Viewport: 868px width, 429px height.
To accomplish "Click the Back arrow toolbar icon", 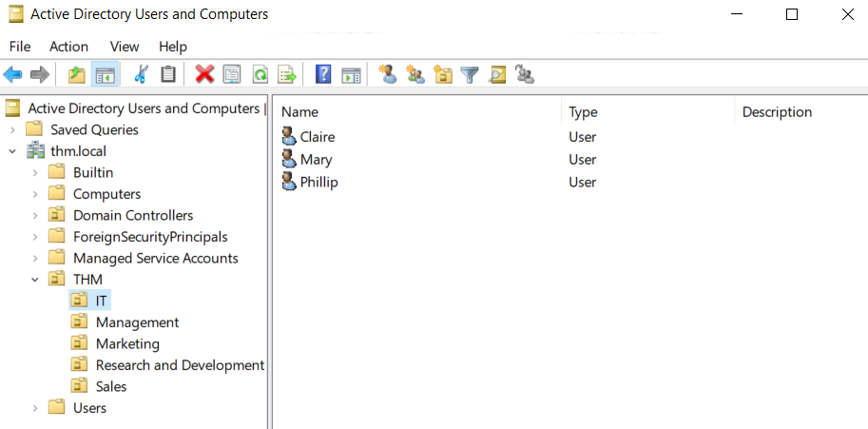I will (12, 74).
